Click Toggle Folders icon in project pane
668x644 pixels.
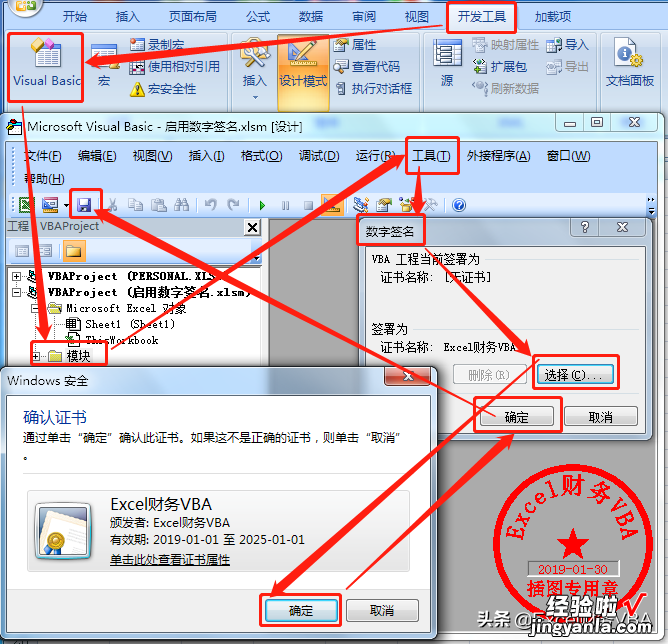point(74,251)
